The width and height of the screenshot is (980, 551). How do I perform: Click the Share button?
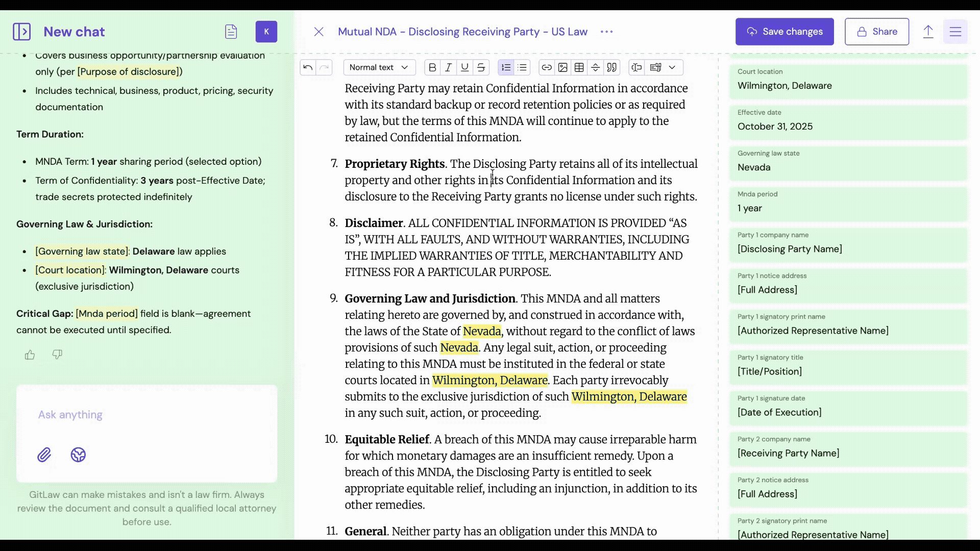click(876, 32)
